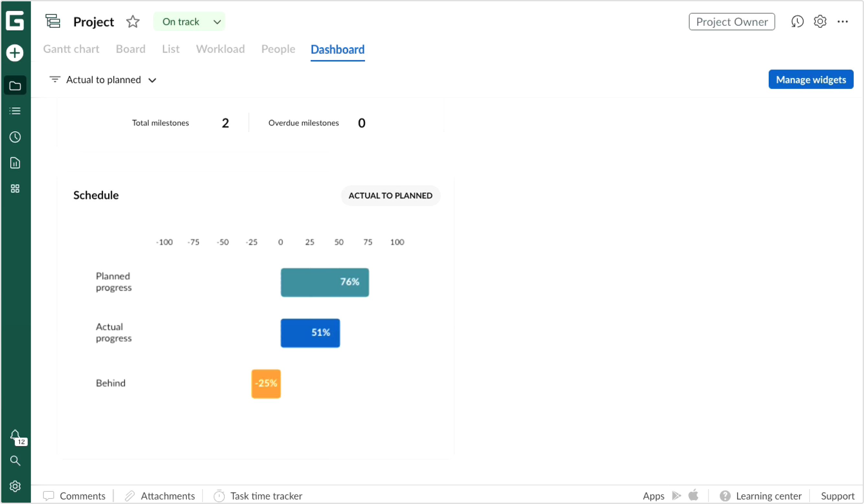Viewport: 864px width, 504px height.
Task: Open the create new project plus icon
Action: pos(15,53)
